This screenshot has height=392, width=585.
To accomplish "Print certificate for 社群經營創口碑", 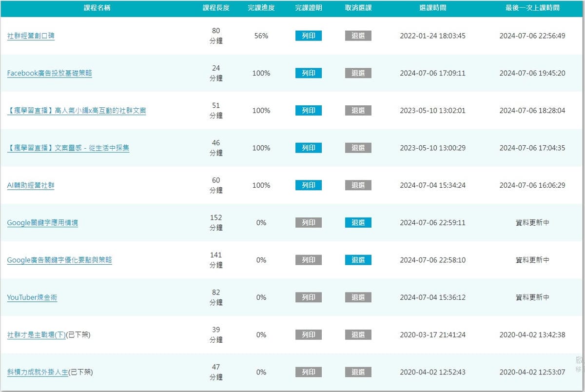I will click(309, 36).
